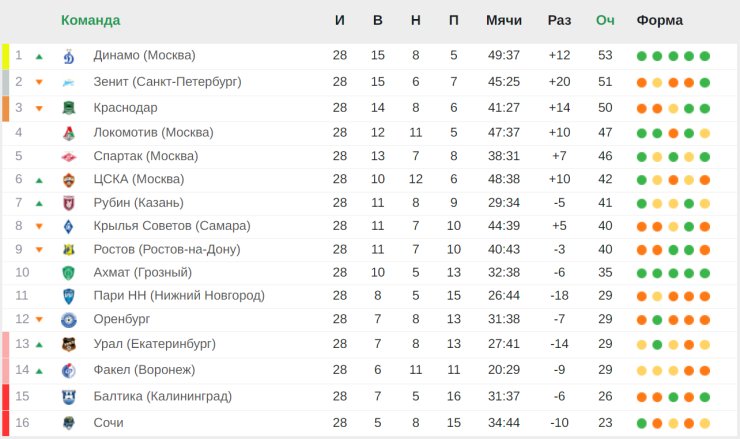Click the Форма column header

tap(659, 20)
